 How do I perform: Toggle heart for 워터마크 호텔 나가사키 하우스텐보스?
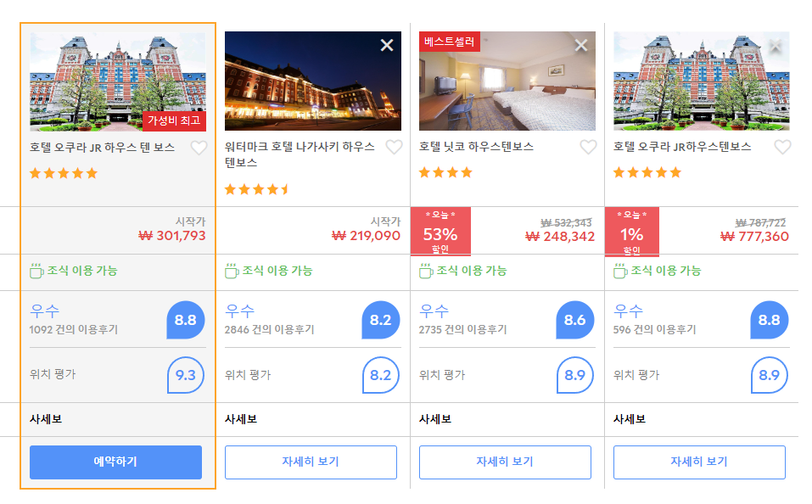pyautogui.click(x=394, y=148)
